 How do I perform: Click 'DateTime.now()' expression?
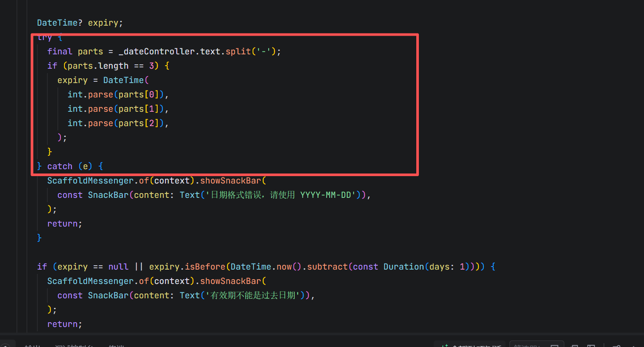click(x=266, y=267)
